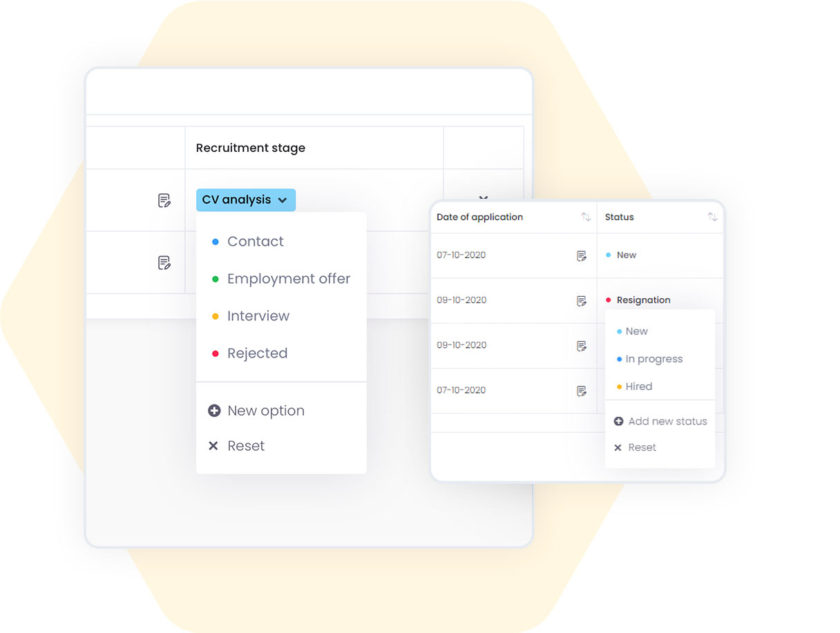This screenshot has width=840, height=633.
Task: Click Reset in the status dropdown
Action: point(642,447)
